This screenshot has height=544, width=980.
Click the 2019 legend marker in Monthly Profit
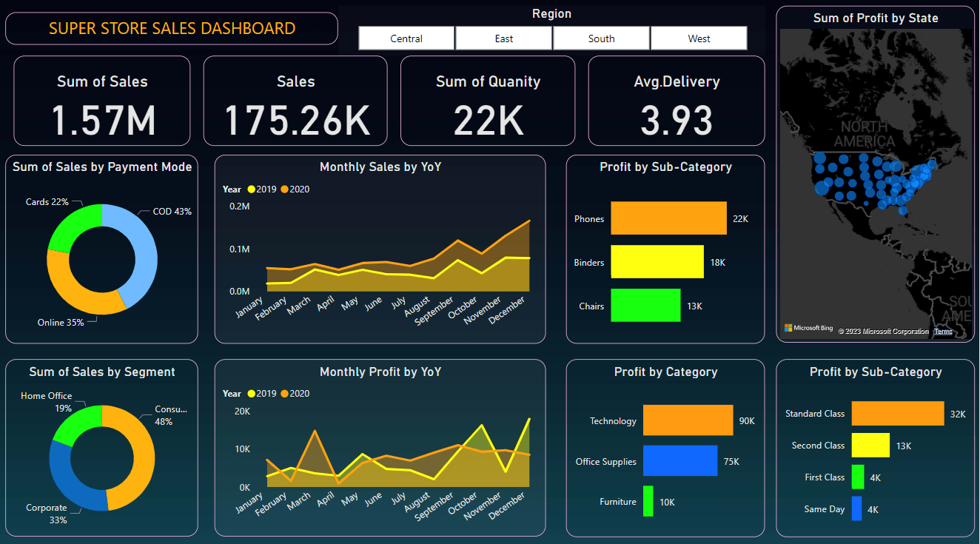click(251, 394)
